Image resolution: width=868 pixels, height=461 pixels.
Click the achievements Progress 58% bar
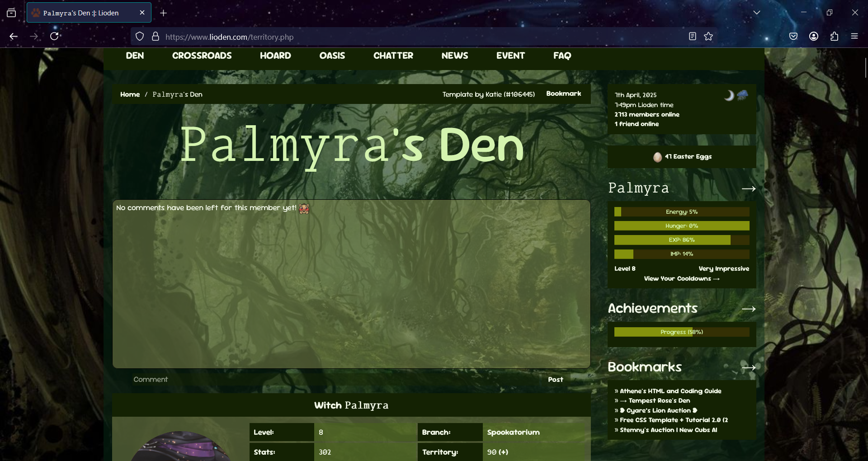tap(682, 332)
